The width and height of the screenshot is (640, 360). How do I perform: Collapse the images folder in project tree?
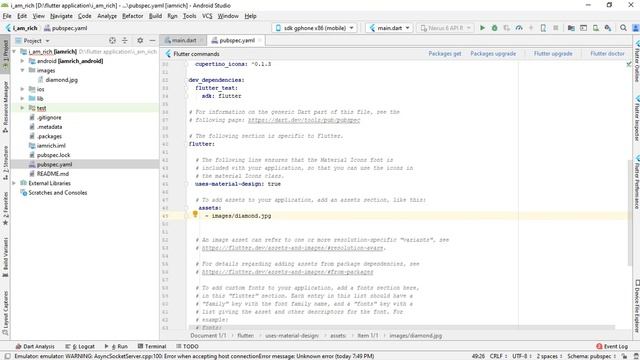[22, 70]
